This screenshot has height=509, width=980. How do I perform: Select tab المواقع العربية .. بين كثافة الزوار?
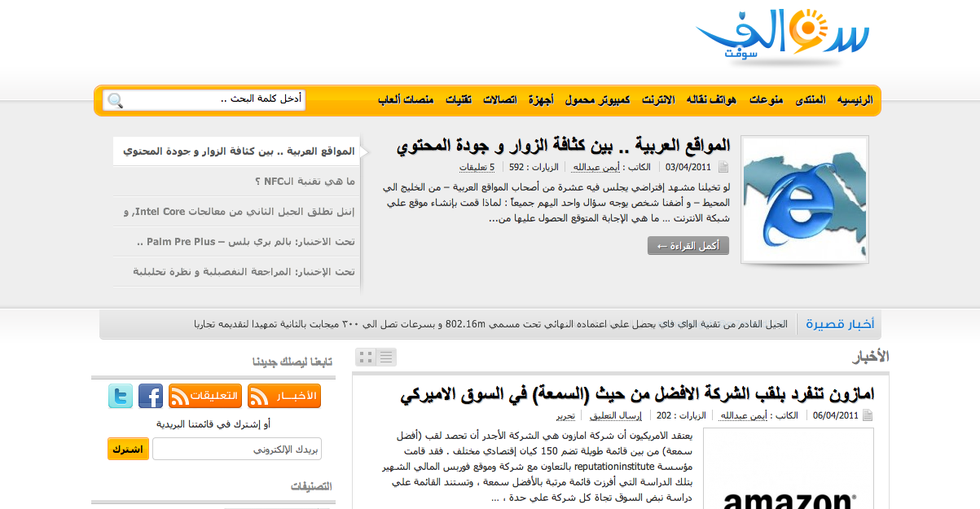240,151
